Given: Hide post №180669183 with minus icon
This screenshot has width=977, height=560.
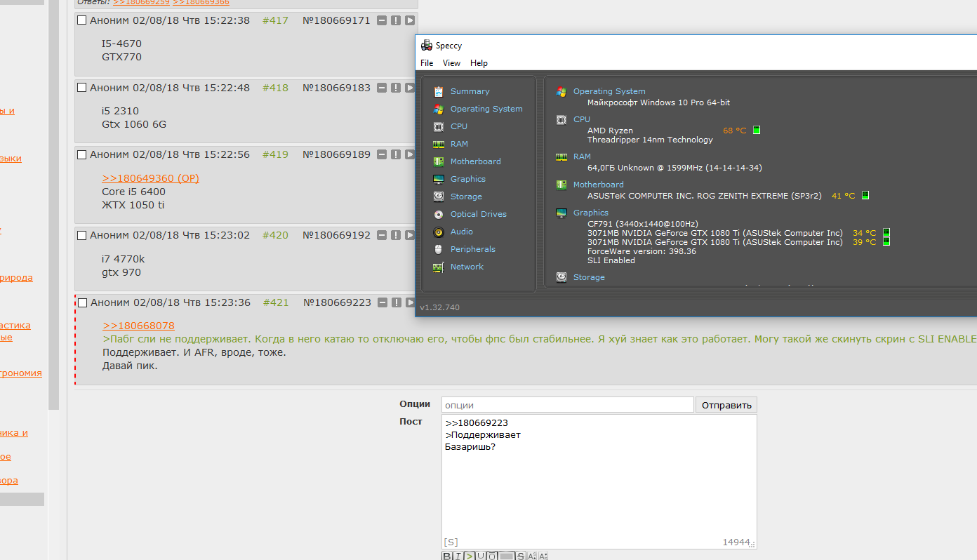Looking at the screenshot, I should click(382, 88).
